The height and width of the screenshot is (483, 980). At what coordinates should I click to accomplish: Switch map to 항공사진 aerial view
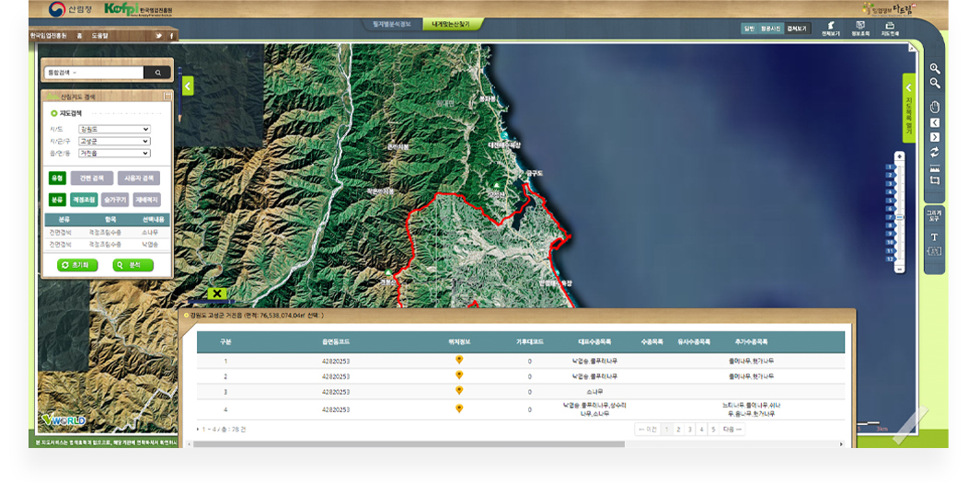click(x=770, y=29)
